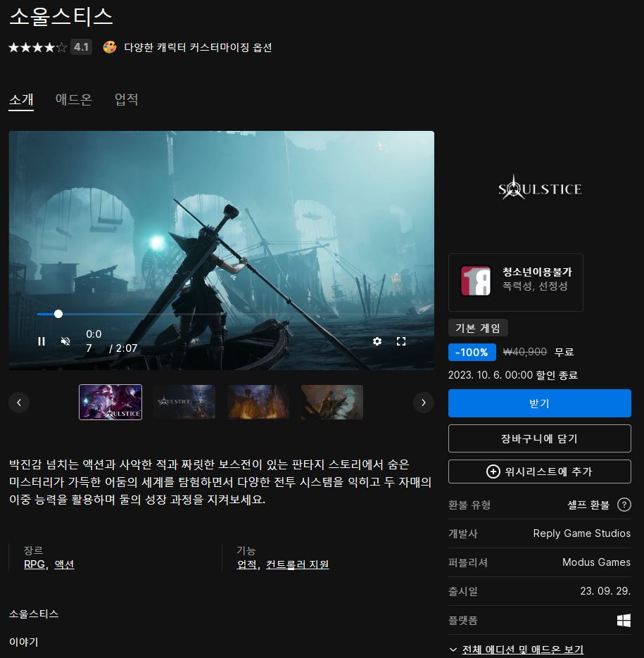
Task: Switch to the 애드온 tab
Action: (73, 99)
